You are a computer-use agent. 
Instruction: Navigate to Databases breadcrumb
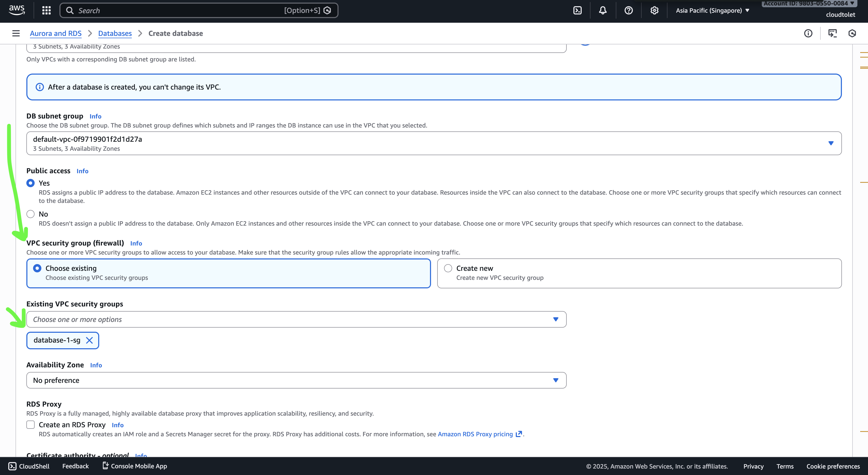click(x=115, y=33)
